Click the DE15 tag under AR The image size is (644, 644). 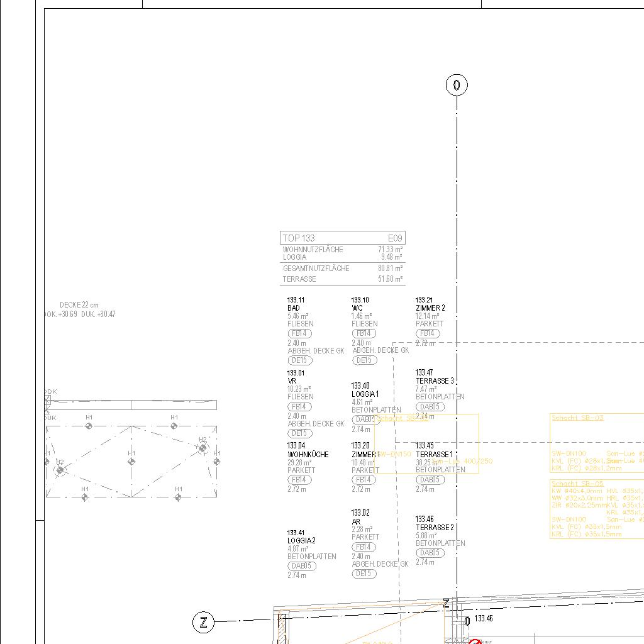pos(364,574)
